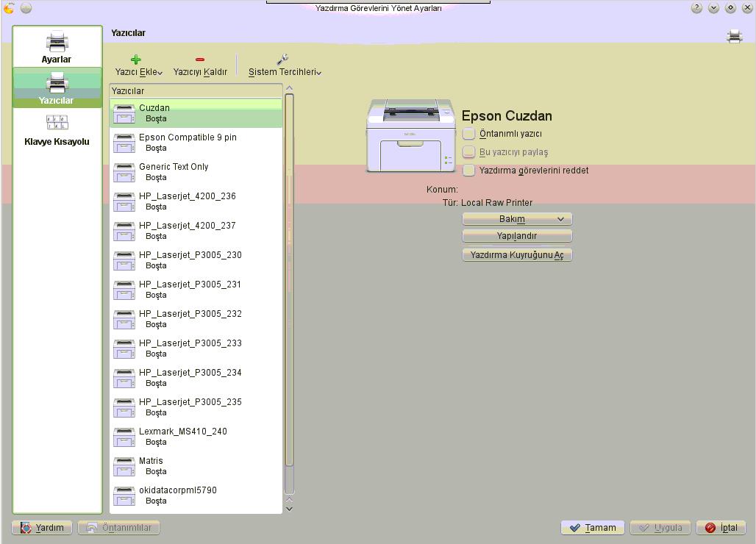Screen dimensions: 756x544
Task: Select the Generic Text Only printer icon
Action: click(124, 172)
